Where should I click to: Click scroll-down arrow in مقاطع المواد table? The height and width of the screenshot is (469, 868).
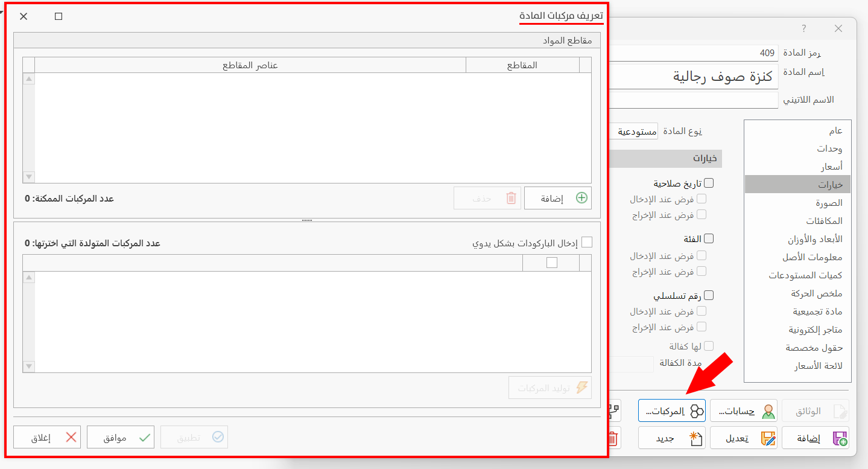[29, 177]
